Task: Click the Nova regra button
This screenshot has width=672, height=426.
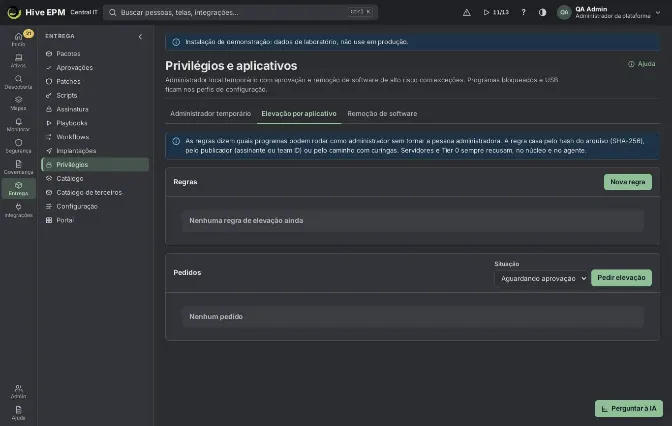Action: 627,182
